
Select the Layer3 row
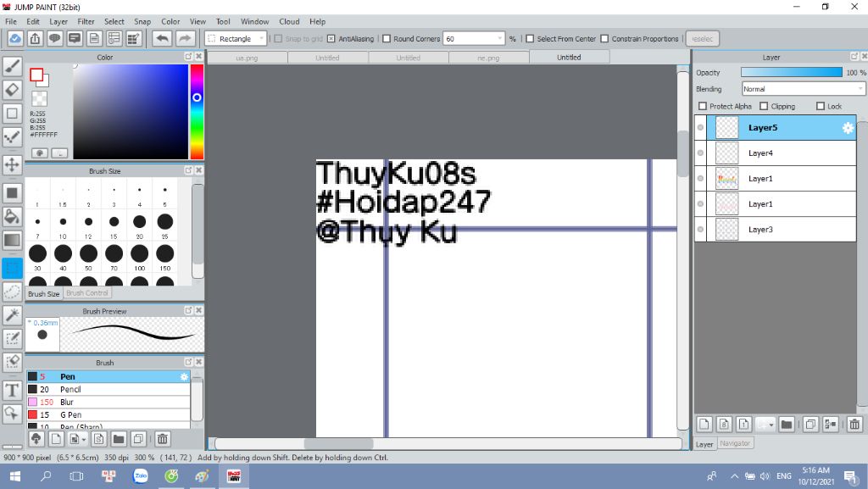[776, 230]
